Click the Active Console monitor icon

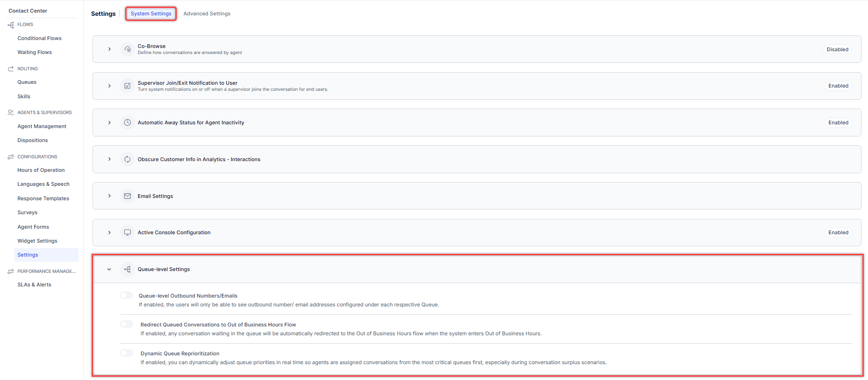pos(127,232)
